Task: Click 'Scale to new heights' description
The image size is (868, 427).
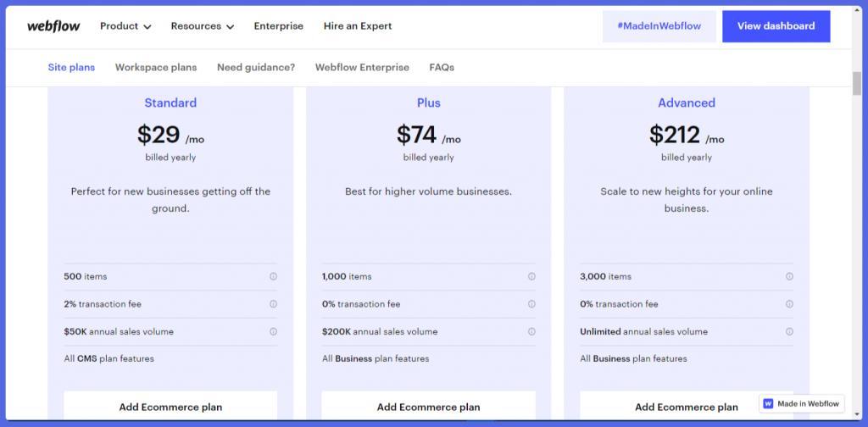Action: coord(687,200)
